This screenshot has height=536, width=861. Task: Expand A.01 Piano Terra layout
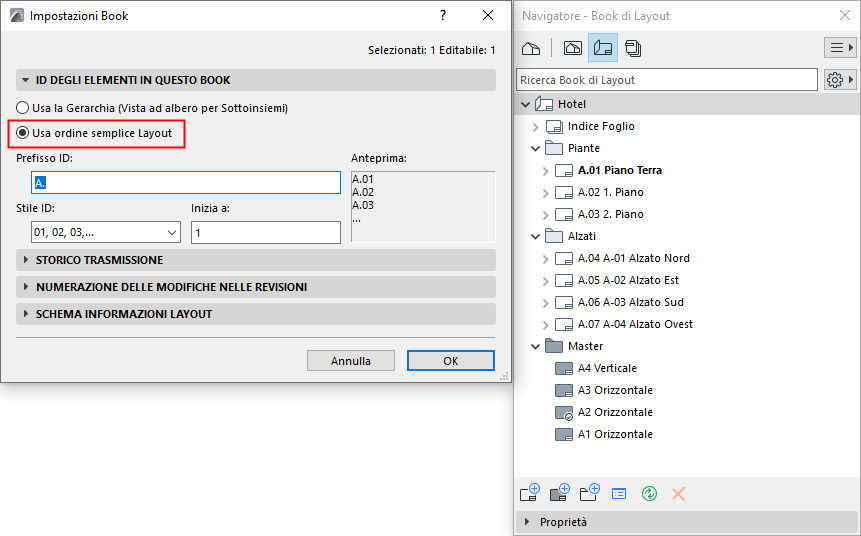pos(545,171)
